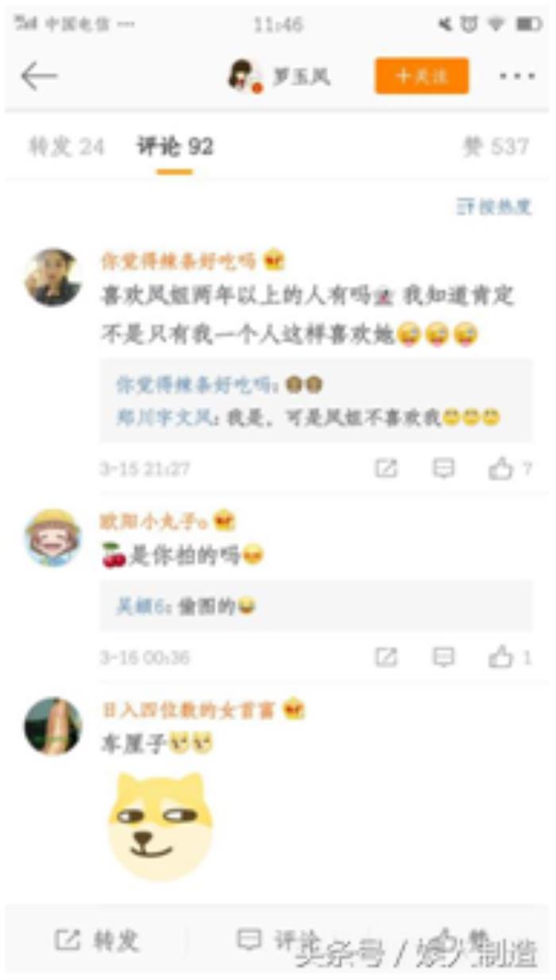Screen dimensions: 556x980
Task: Reply to the first comment via speech-bubble icon
Action: click(x=443, y=469)
